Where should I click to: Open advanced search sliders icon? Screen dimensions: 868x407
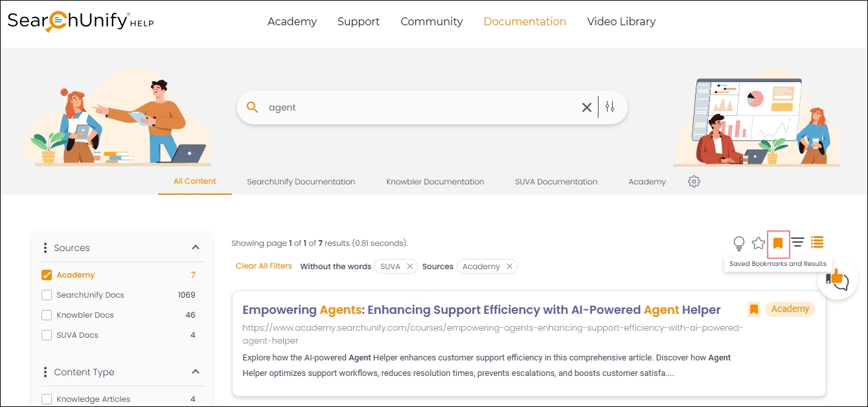click(x=610, y=107)
